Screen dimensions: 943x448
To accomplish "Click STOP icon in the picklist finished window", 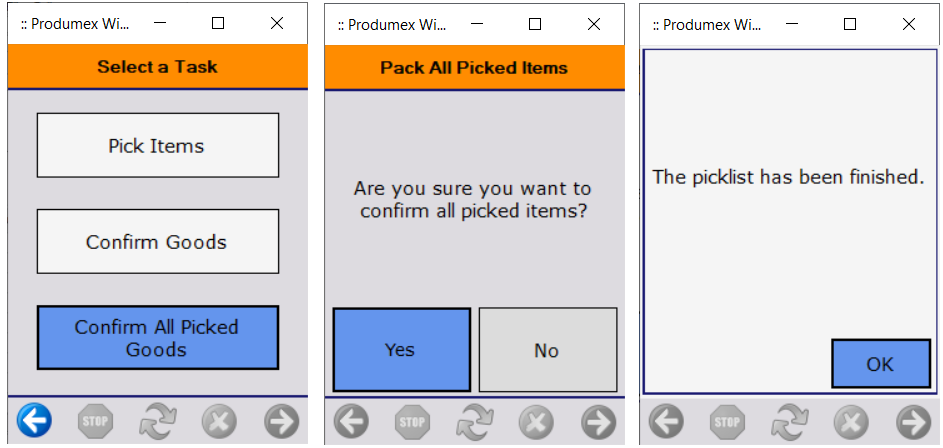I will coord(728,421).
